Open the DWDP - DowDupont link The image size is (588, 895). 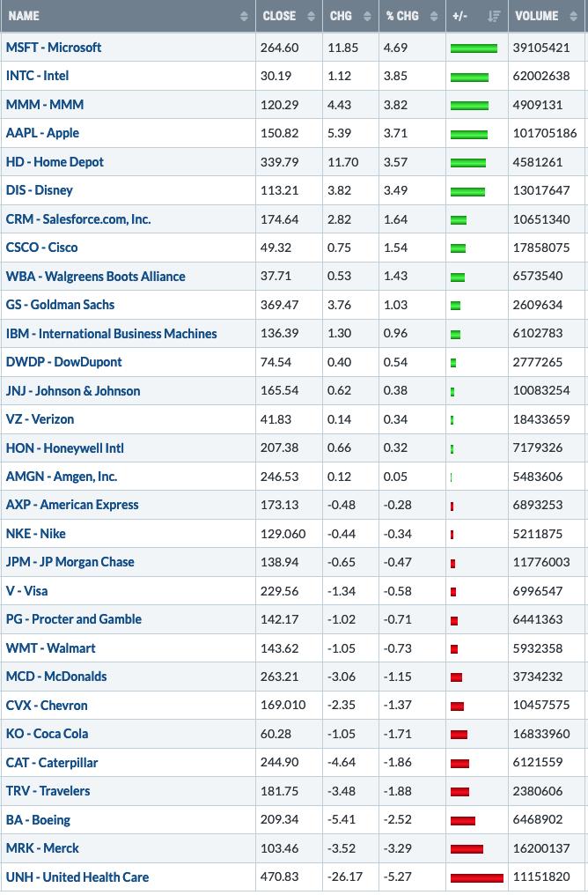pos(64,362)
